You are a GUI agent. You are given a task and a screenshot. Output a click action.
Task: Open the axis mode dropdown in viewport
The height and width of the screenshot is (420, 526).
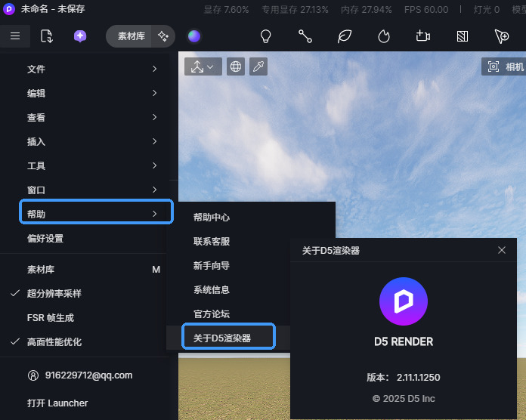coord(203,66)
